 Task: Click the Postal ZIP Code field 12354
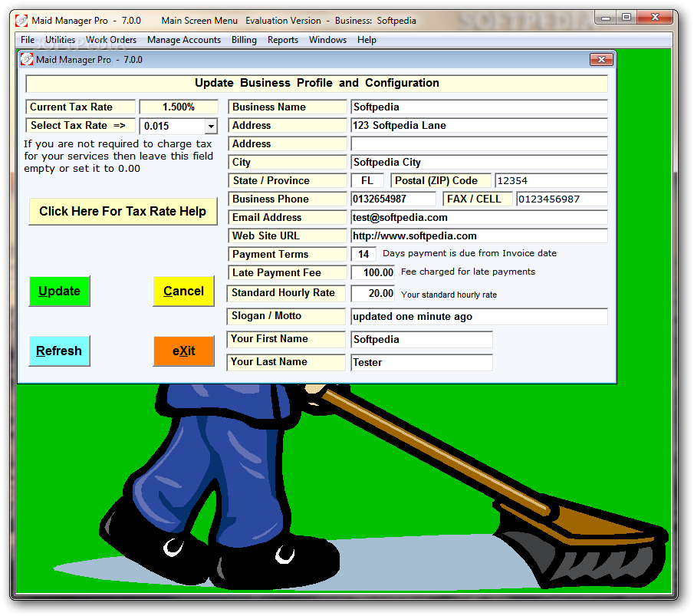coord(551,181)
